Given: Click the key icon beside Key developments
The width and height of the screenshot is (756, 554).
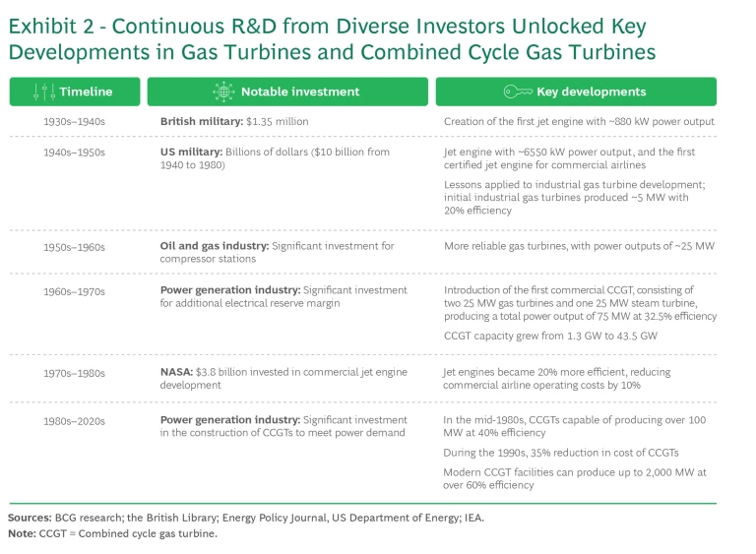Looking at the screenshot, I should 517,92.
